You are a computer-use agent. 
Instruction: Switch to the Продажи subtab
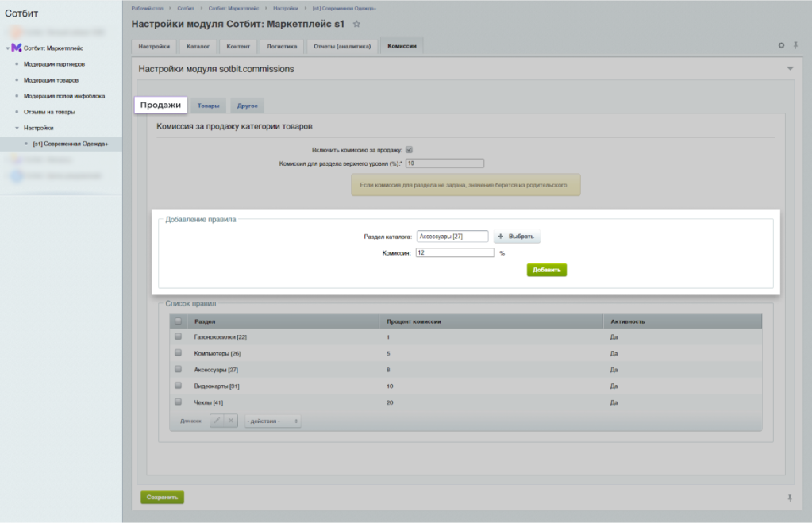click(x=160, y=105)
